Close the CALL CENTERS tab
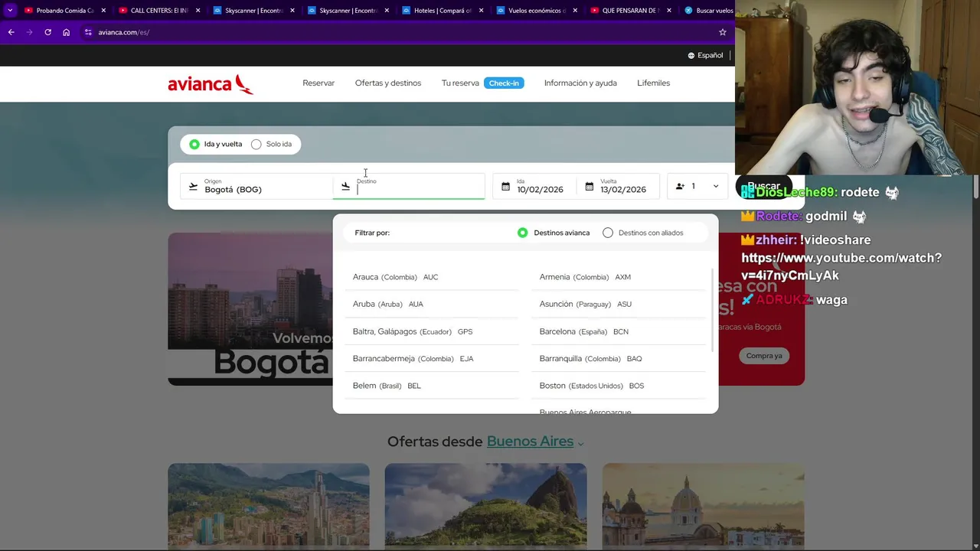Viewport: 980px width, 551px height. (x=198, y=11)
